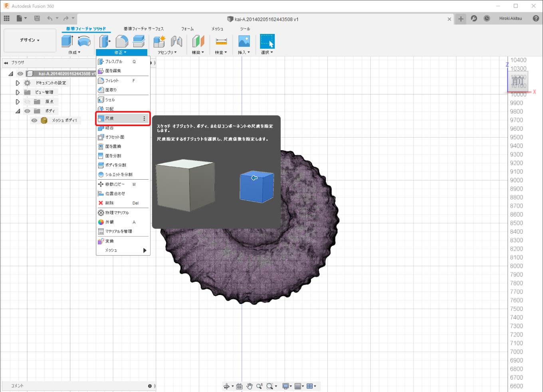Switch to the メッシュ ribbon tab
Screen dimensions: 543x392
tap(217, 29)
